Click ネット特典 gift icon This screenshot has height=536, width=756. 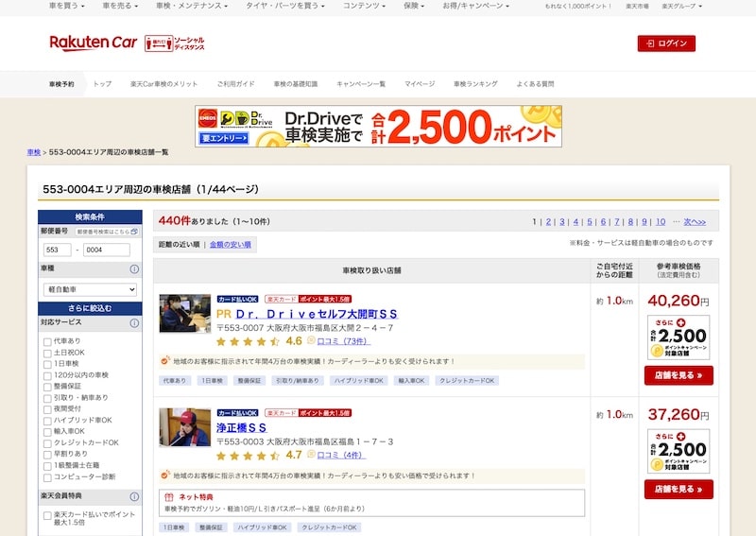point(169,497)
